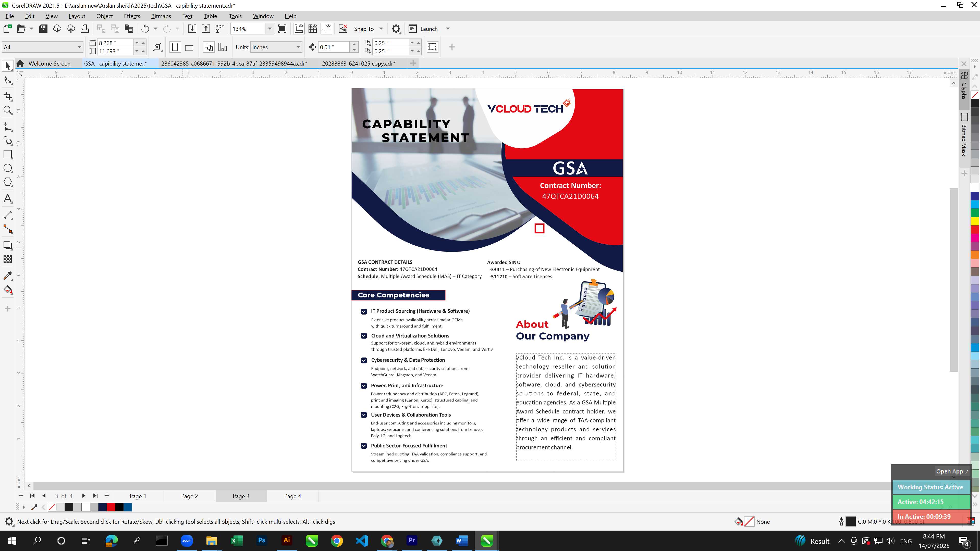Toggle full-screen preview
The height and width of the screenshot is (551, 980).
[282, 29]
